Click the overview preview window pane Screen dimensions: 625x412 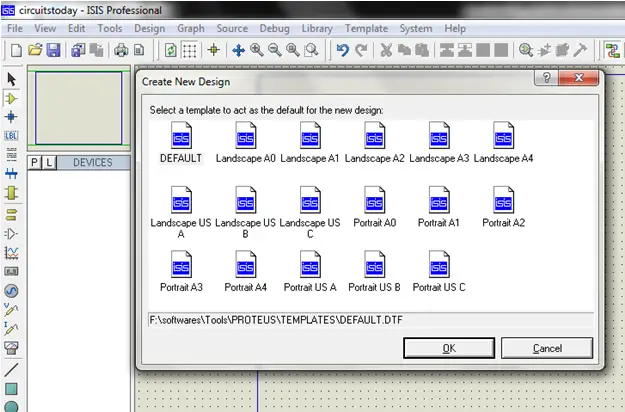(79, 108)
